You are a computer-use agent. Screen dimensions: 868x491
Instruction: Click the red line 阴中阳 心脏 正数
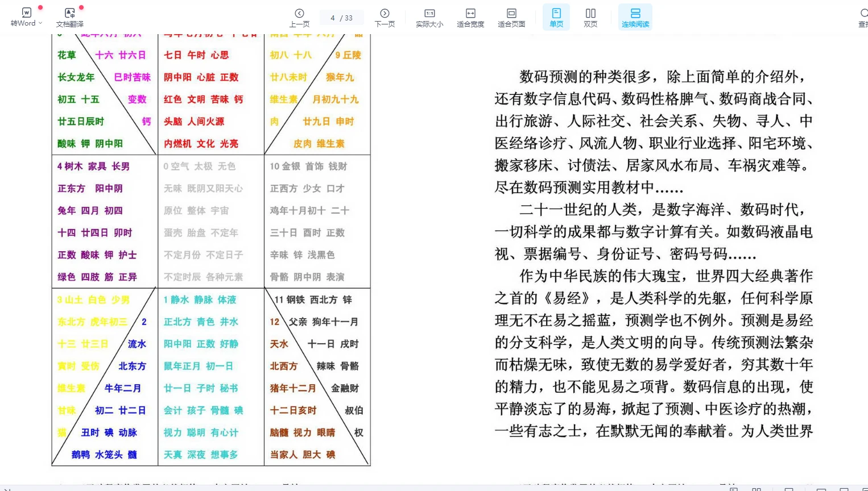pyautogui.click(x=201, y=77)
